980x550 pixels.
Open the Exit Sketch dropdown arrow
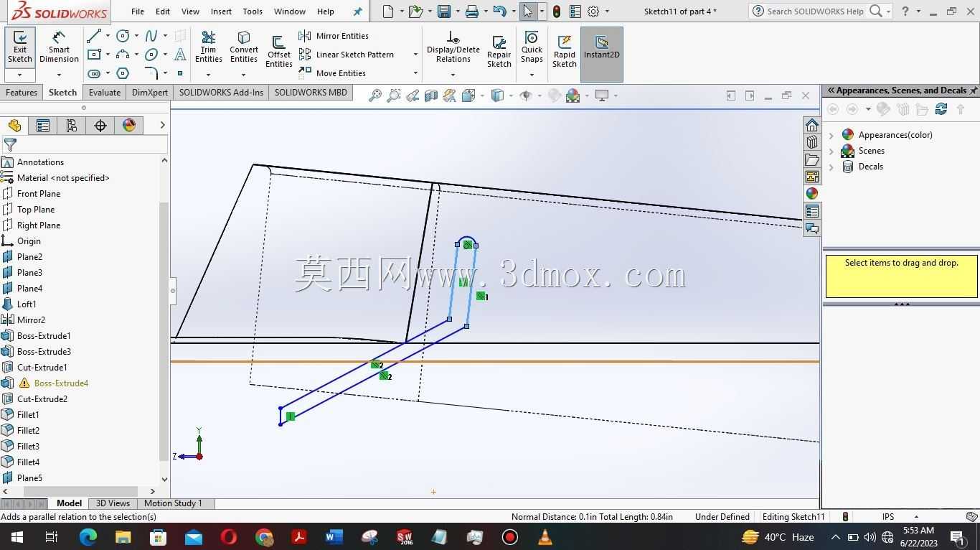coord(20,75)
